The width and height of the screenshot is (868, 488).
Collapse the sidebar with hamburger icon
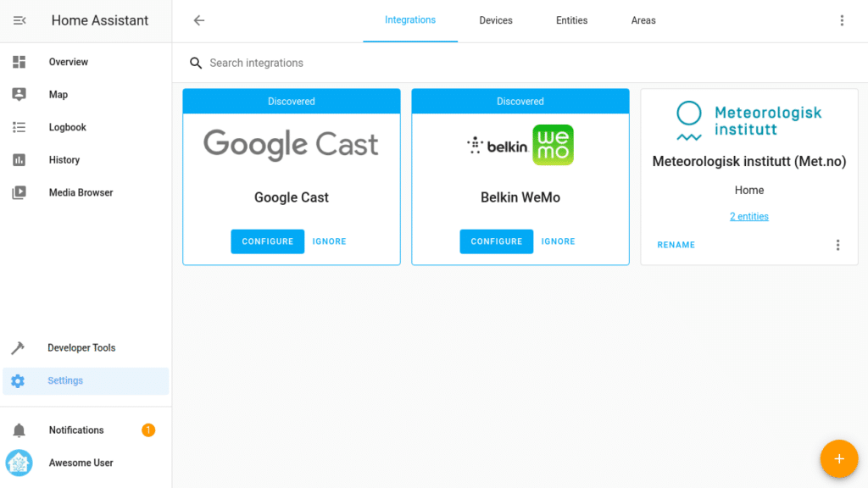click(19, 19)
